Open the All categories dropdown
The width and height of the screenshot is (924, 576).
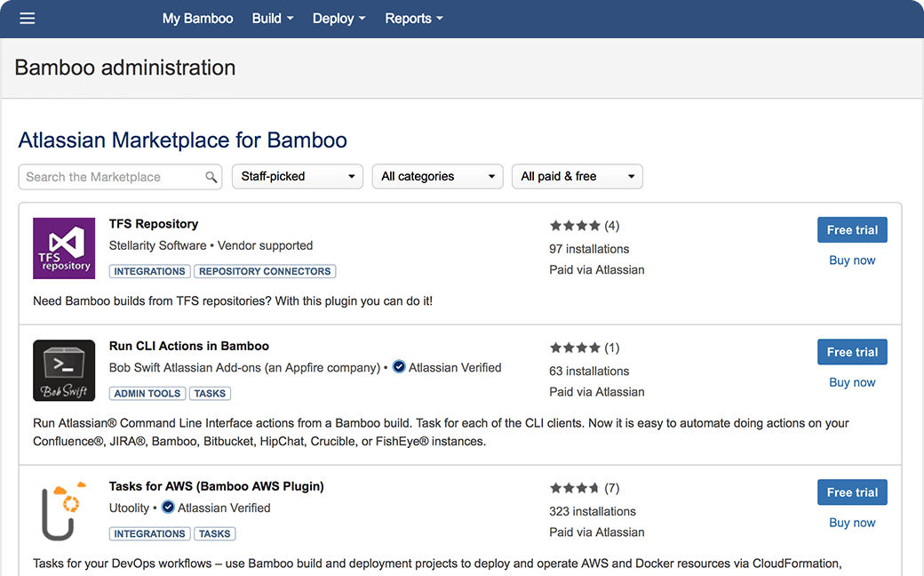pos(437,176)
